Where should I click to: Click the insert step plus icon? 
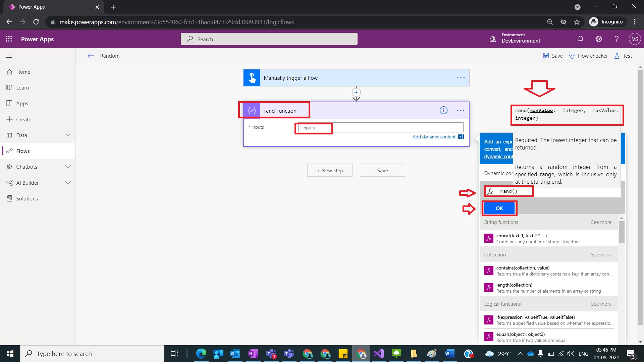[x=356, y=92]
